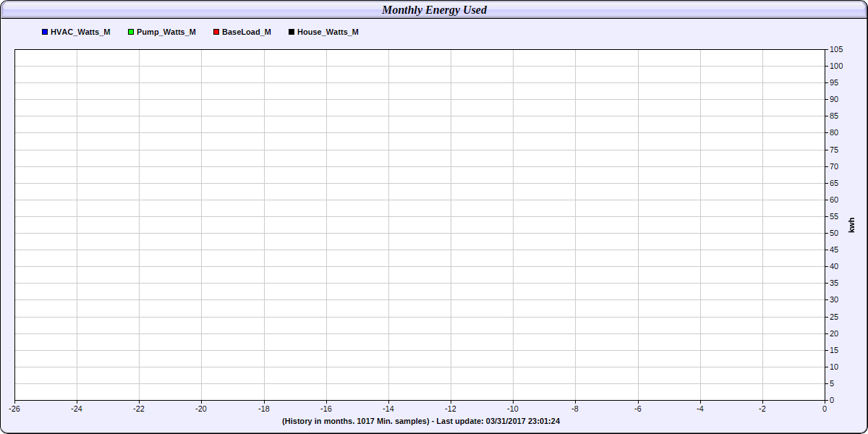
Task: Toggle the HVAC_Watts_M series label
Action: [80, 33]
